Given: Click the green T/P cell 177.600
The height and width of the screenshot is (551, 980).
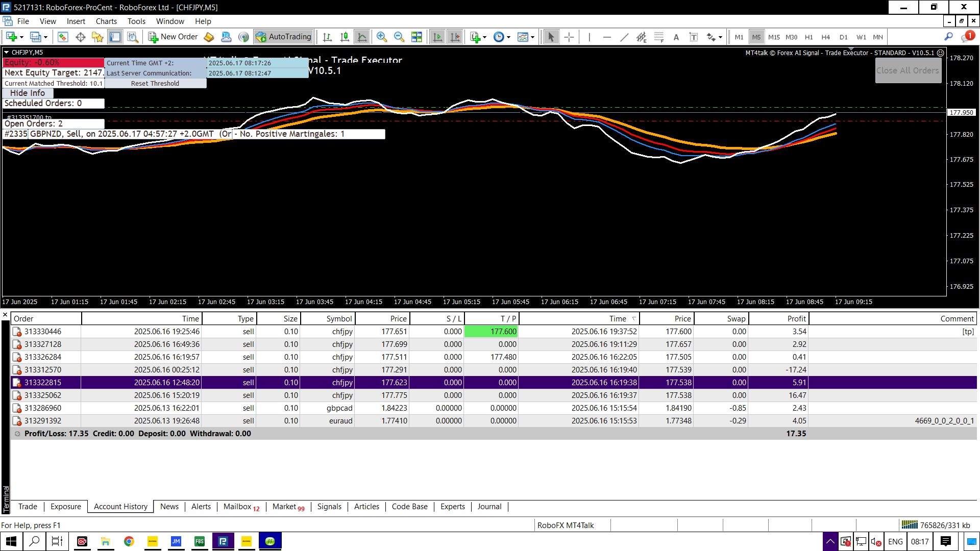Looking at the screenshot, I should click(491, 332).
